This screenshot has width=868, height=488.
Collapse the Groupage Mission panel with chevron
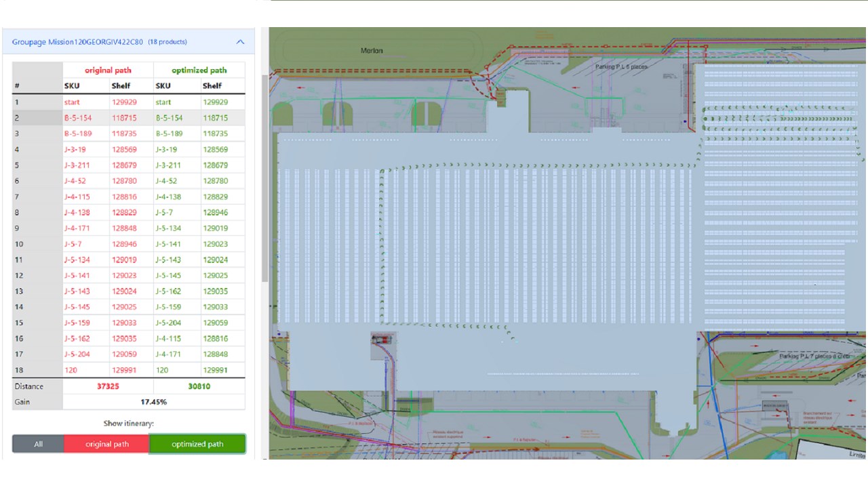pyautogui.click(x=240, y=42)
